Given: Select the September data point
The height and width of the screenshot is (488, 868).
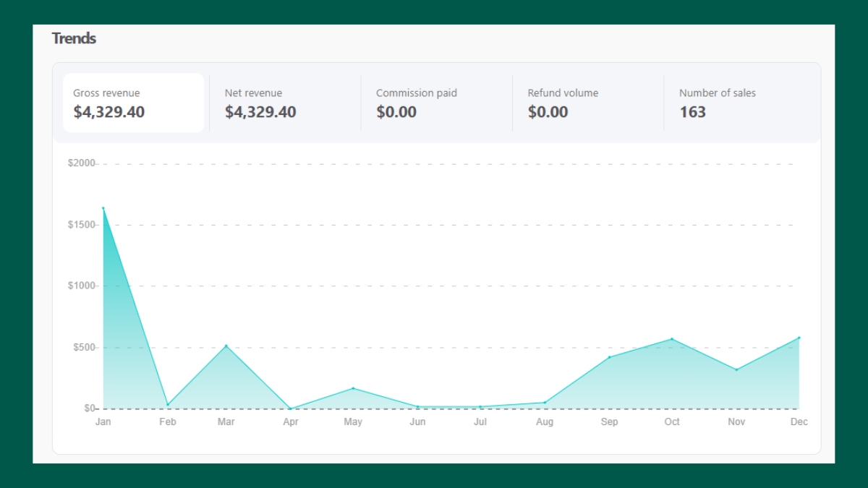Looking at the screenshot, I should [609, 356].
